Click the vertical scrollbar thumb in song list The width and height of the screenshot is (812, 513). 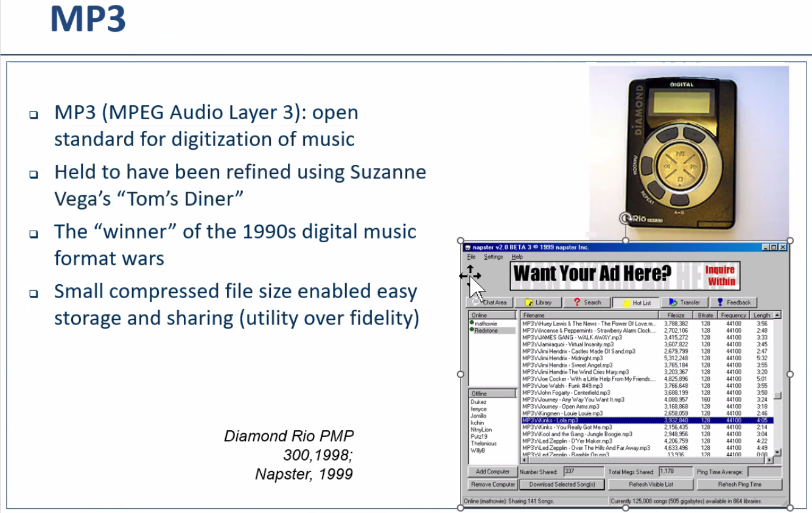[x=777, y=396]
